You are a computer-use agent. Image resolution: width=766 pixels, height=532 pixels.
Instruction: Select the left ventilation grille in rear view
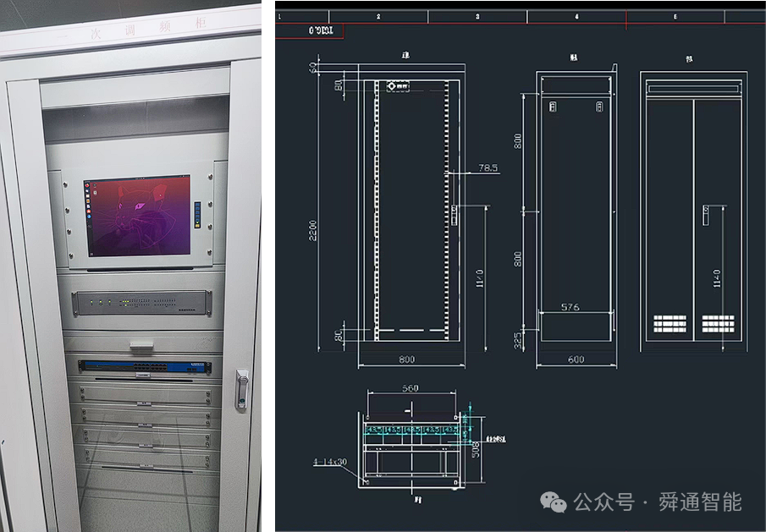[x=670, y=324]
